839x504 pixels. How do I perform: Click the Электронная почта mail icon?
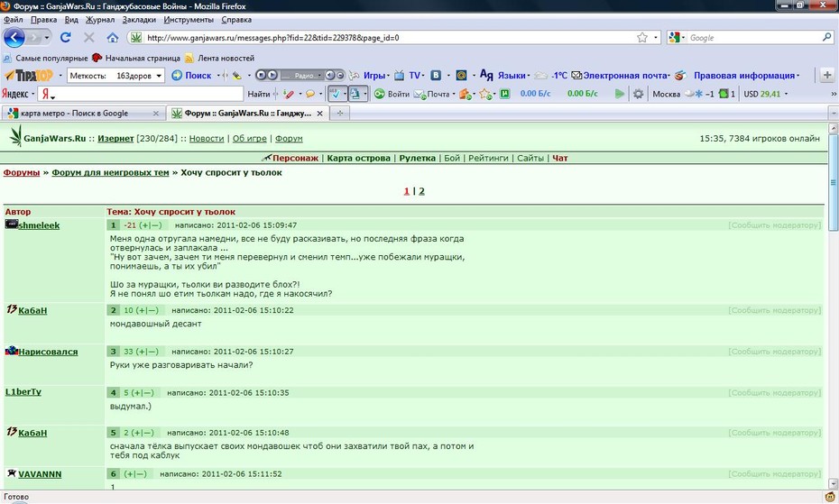point(576,76)
